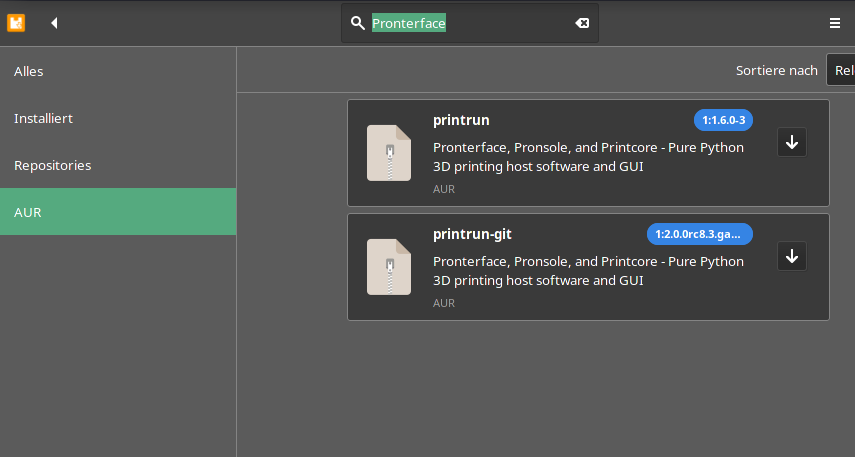Expand the Sortiere nach dropdown
The image size is (855, 457).
pyautogui.click(x=840, y=70)
